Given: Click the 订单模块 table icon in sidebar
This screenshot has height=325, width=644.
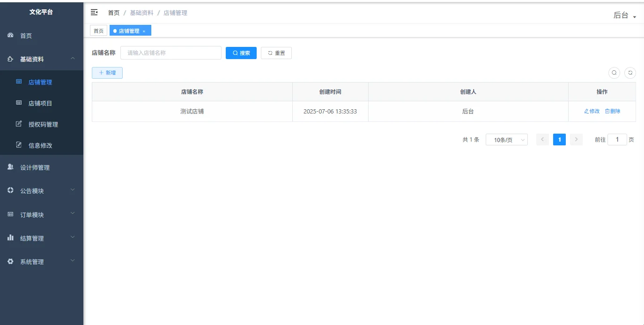Looking at the screenshot, I should (10, 214).
